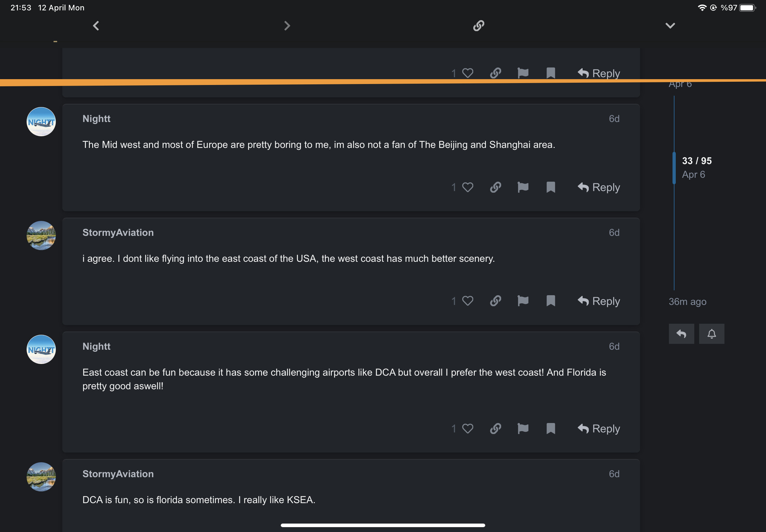Open topic notification bell options
766x532 pixels.
click(x=711, y=334)
